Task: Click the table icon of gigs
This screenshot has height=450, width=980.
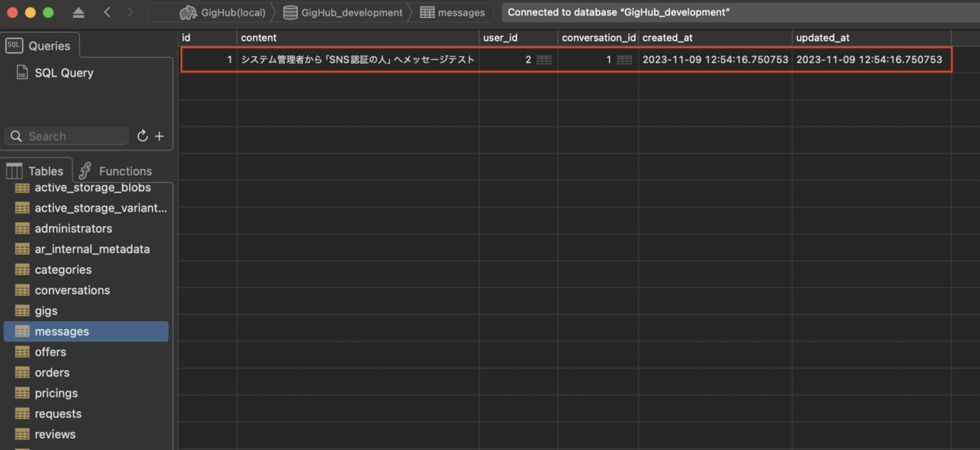Action: pyautogui.click(x=22, y=311)
